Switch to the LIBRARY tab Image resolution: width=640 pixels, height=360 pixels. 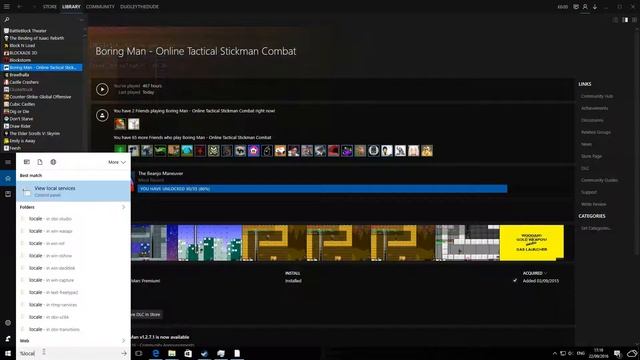coord(71,7)
